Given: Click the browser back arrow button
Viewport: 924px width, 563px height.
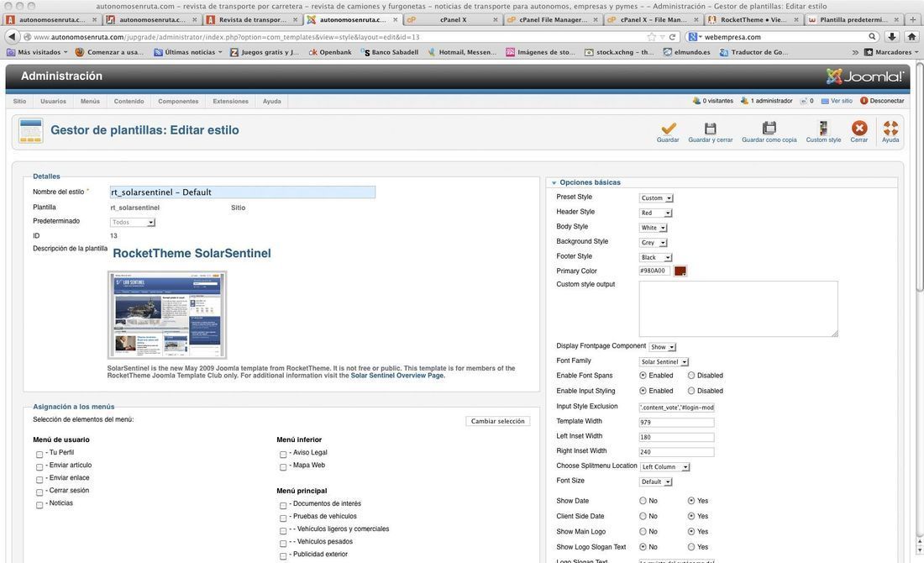Looking at the screenshot, I should (x=12, y=36).
